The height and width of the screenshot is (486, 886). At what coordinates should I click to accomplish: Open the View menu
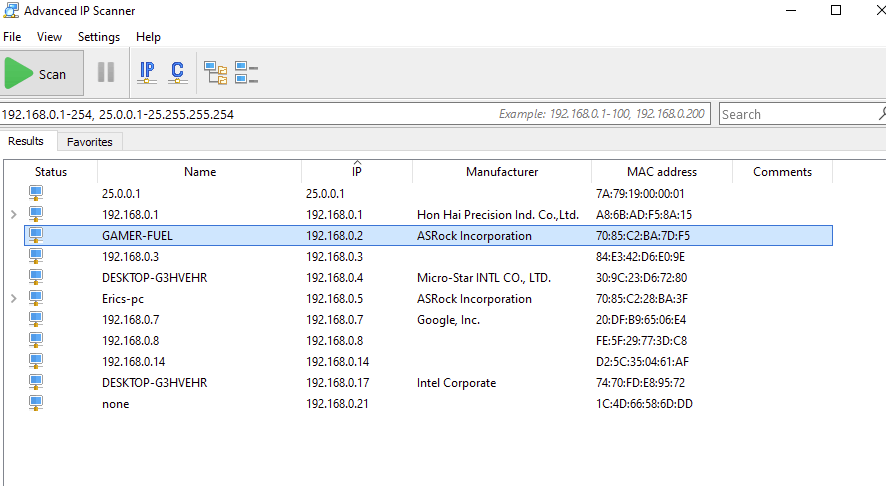[49, 37]
